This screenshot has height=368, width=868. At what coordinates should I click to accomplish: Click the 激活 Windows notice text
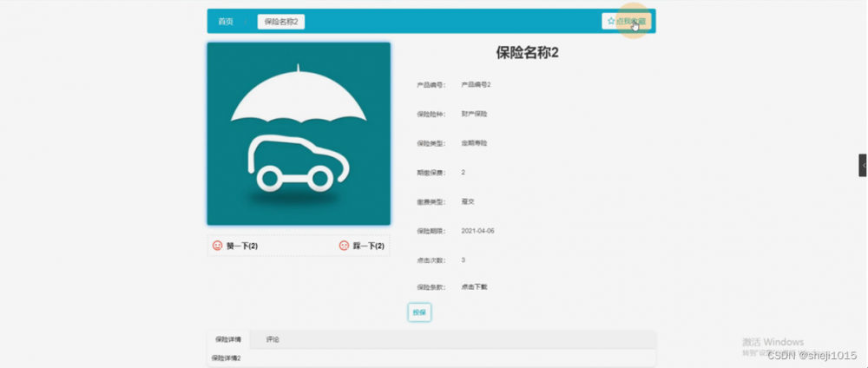tap(773, 342)
